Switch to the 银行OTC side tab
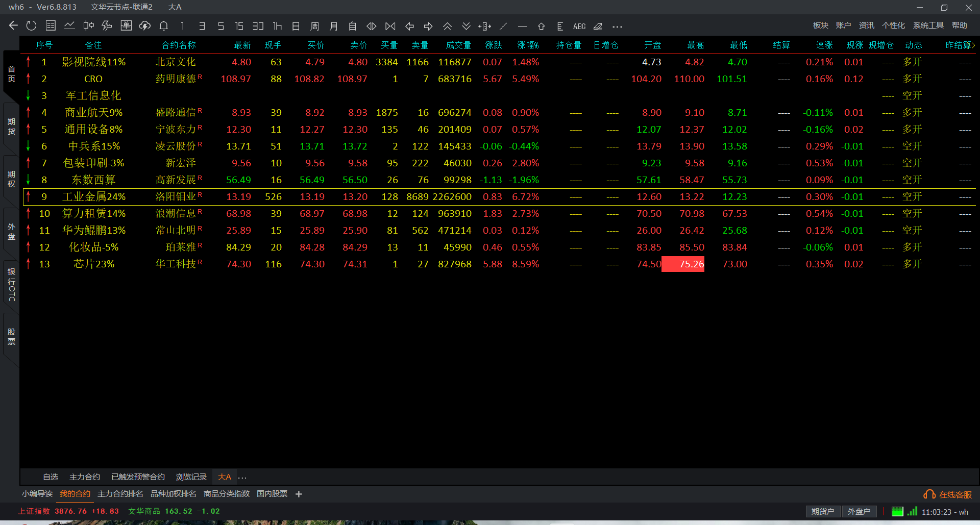 tap(11, 284)
